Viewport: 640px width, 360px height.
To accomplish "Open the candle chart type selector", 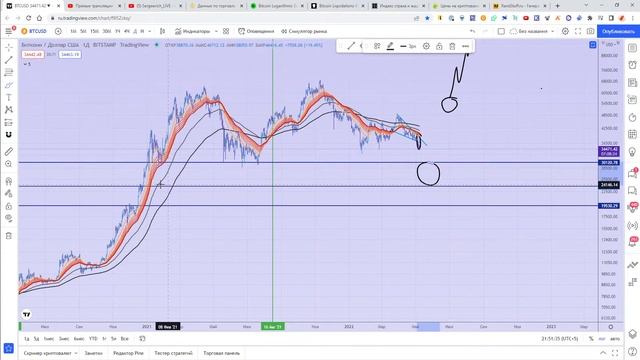I will [x=162, y=31].
